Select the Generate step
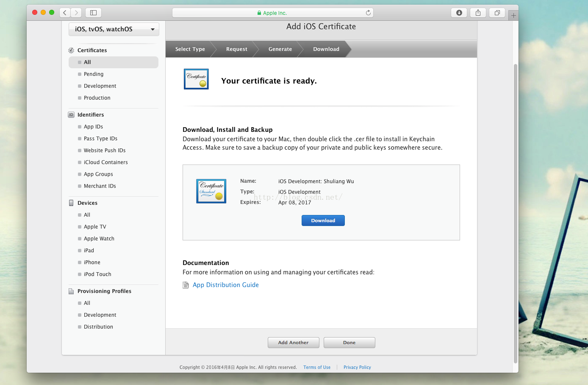Image resolution: width=588 pixels, height=385 pixels. pyautogui.click(x=280, y=49)
